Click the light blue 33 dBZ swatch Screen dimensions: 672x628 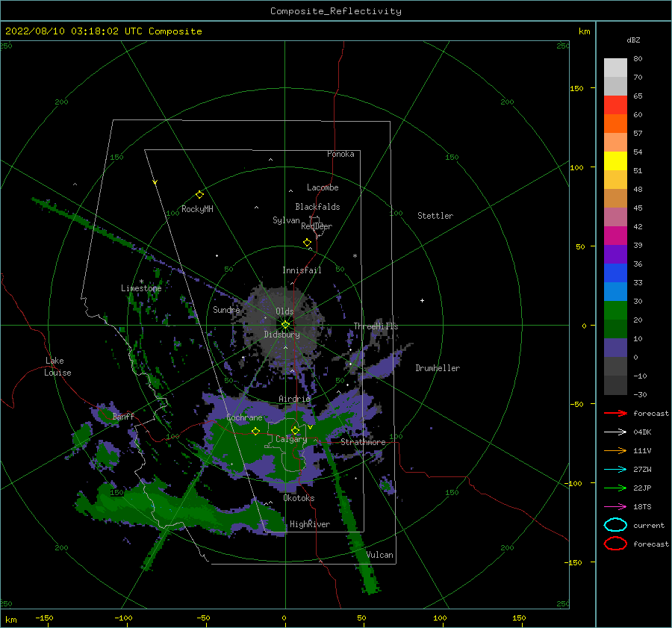615,291
